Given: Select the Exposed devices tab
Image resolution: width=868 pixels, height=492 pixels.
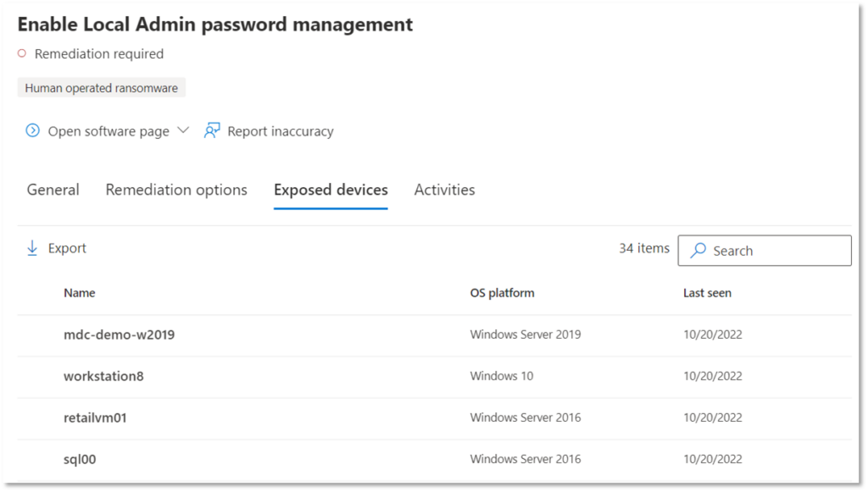Looking at the screenshot, I should point(331,190).
